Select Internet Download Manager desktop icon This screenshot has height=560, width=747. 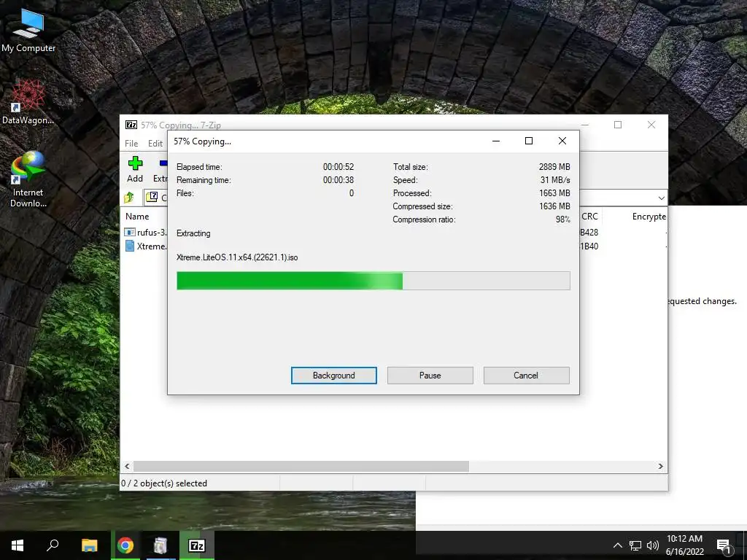click(28, 179)
